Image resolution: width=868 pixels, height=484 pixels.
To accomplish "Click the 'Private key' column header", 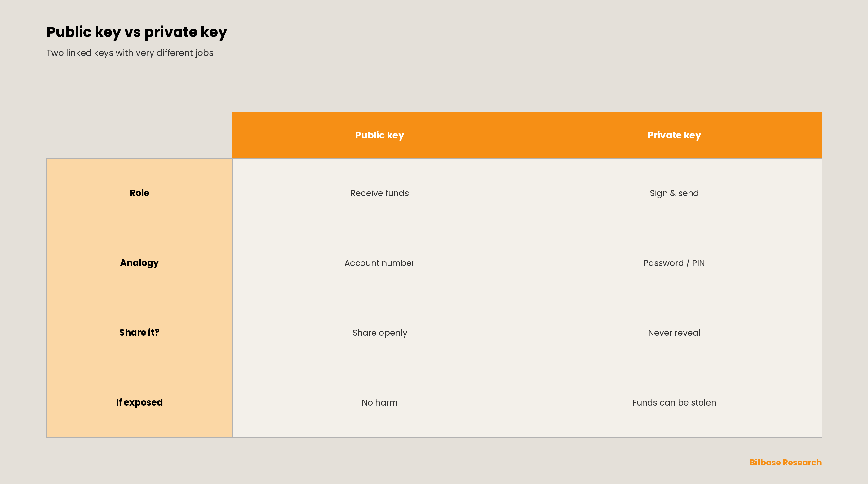I will coord(674,135).
